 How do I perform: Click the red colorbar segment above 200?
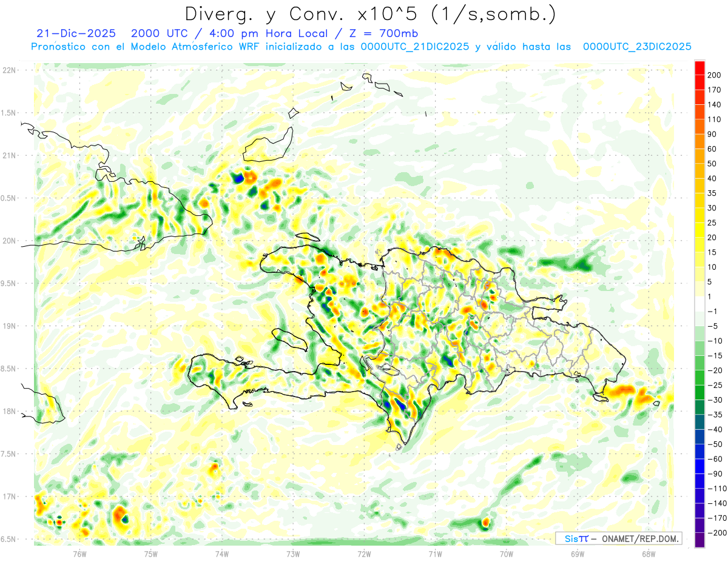[x=699, y=68]
